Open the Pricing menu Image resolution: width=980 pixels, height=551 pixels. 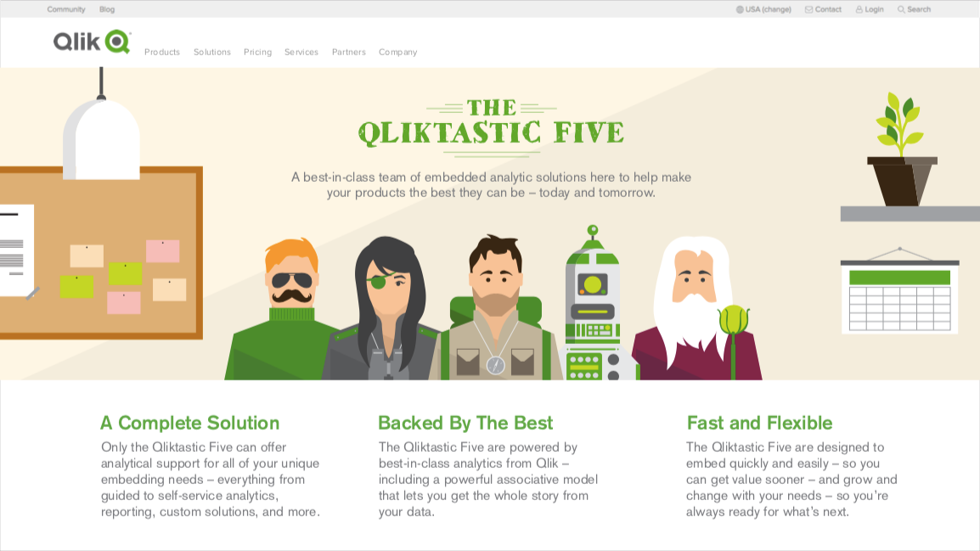[x=257, y=52]
